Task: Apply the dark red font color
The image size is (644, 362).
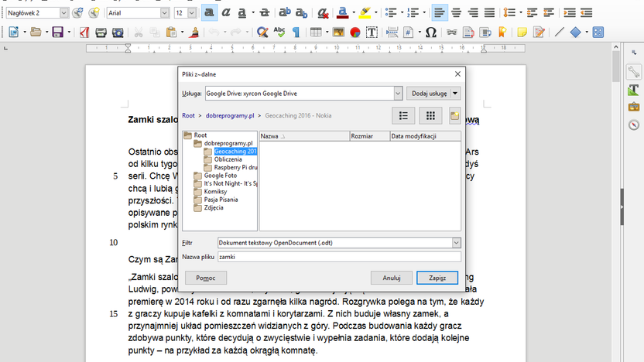Action: click(343, 12)
